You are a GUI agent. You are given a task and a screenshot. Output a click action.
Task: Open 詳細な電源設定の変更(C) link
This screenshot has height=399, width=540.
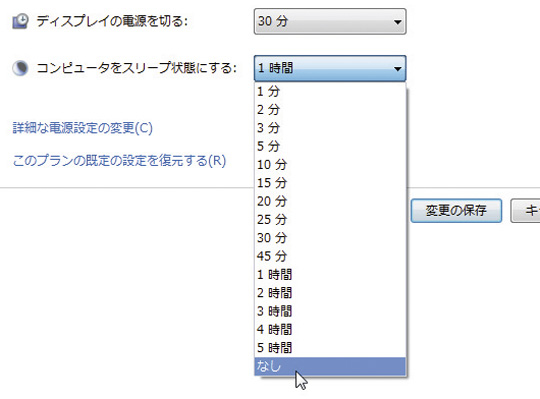coord(83,128)
